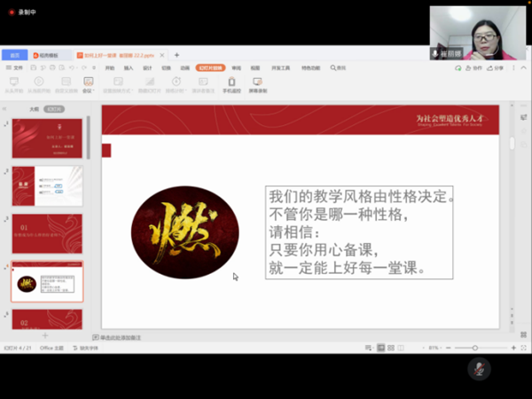This screenshot has width=532, height=399.
Task: Click the add new slide plus icon
Action: click(x=44, y=336)
